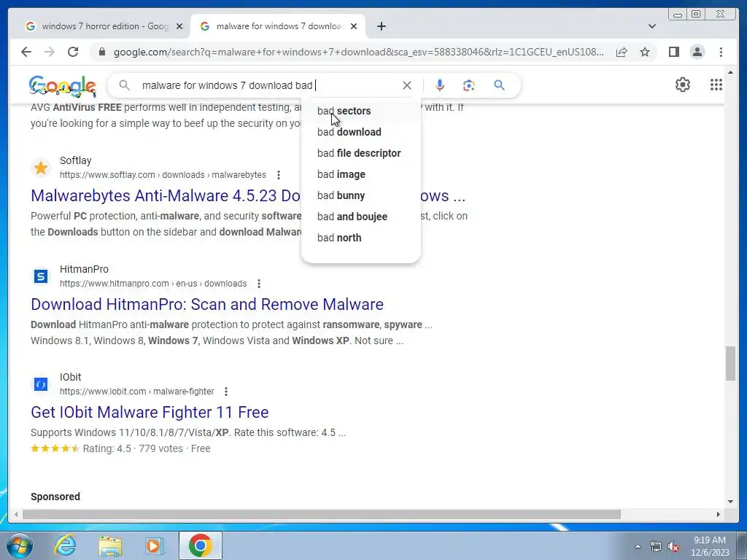Open the Malwarebytes Anti-Malware 4.5.23 result
747x560 pixels.
pyautogui.click(x=166, y=195)
